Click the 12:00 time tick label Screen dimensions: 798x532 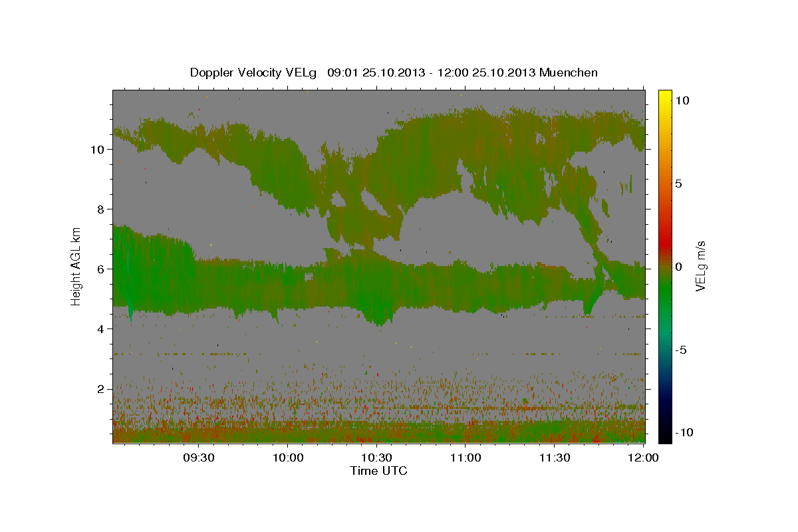tap(644, 458)
